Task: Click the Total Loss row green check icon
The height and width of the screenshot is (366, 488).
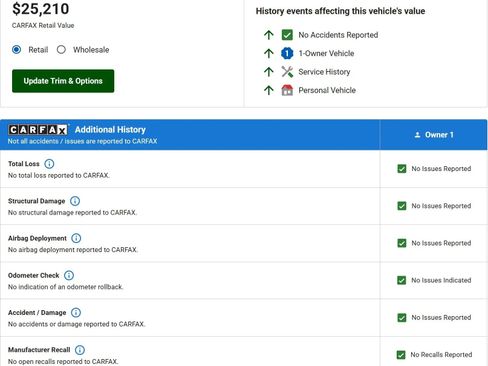Action: point(402,169)
